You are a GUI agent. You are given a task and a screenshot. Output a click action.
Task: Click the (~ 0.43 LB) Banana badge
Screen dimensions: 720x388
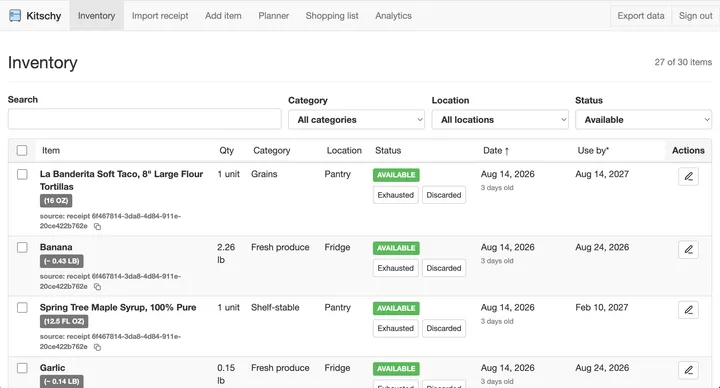pos(62,261)
